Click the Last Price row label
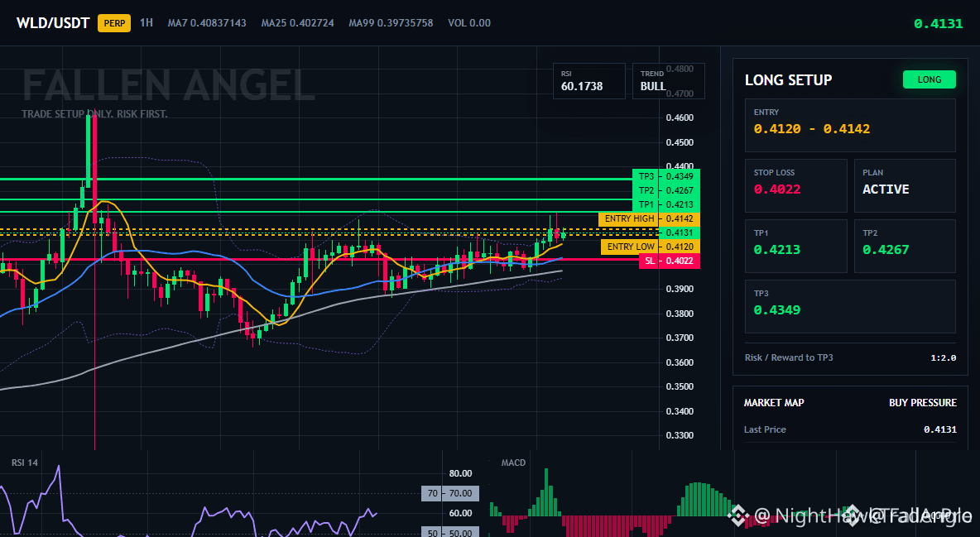This screenshot has width=980, height=537. click(x=765, y=429)
